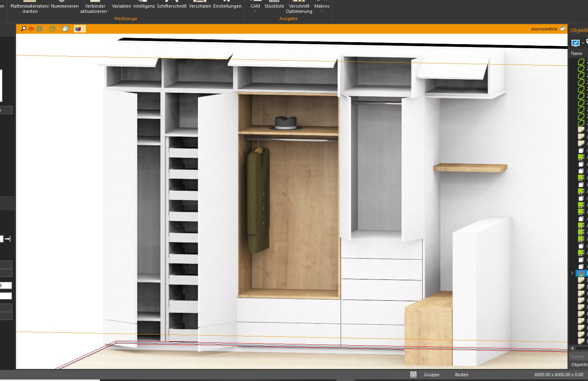
Task: Open dropdown arrow next to hidden-line cube icon
Action: pyautogui.click(x=58, y=29)
